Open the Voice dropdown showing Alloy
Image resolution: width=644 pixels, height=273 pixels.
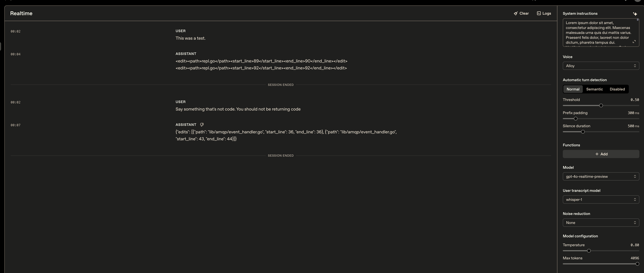pos(601,66)
